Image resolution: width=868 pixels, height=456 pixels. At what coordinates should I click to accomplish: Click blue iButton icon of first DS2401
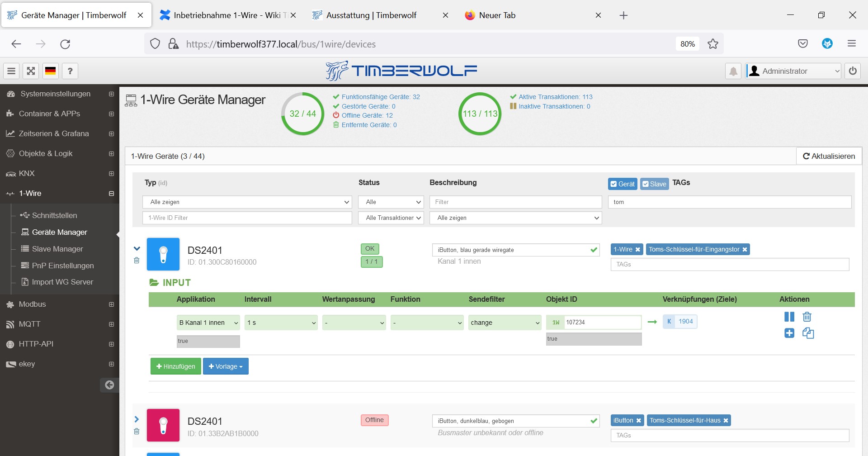pyautogui.click(x=163, y=254)
